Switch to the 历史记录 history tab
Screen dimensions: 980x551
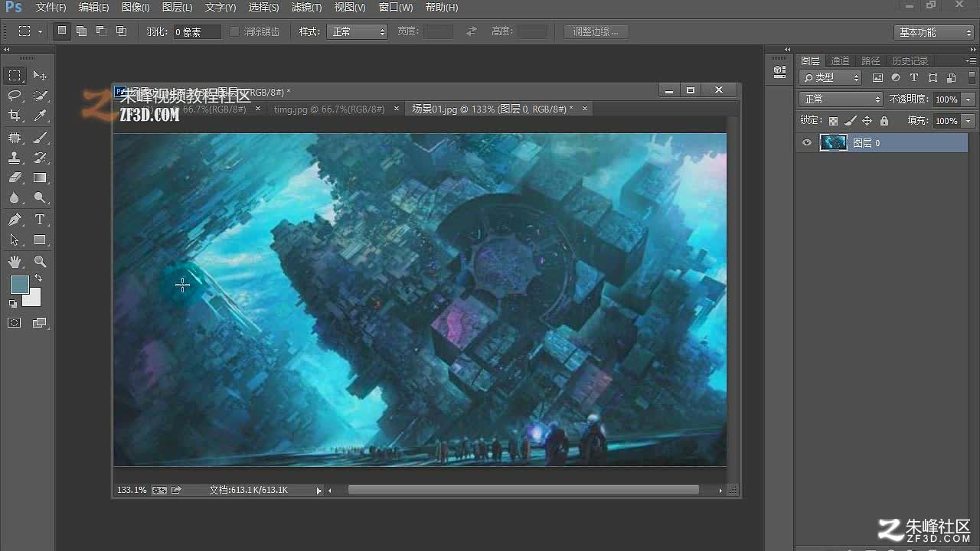coord(910,61)
